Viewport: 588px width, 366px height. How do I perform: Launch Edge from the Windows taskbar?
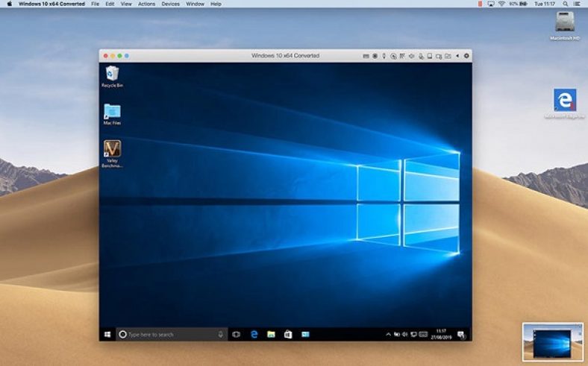[x=254, y=334]
